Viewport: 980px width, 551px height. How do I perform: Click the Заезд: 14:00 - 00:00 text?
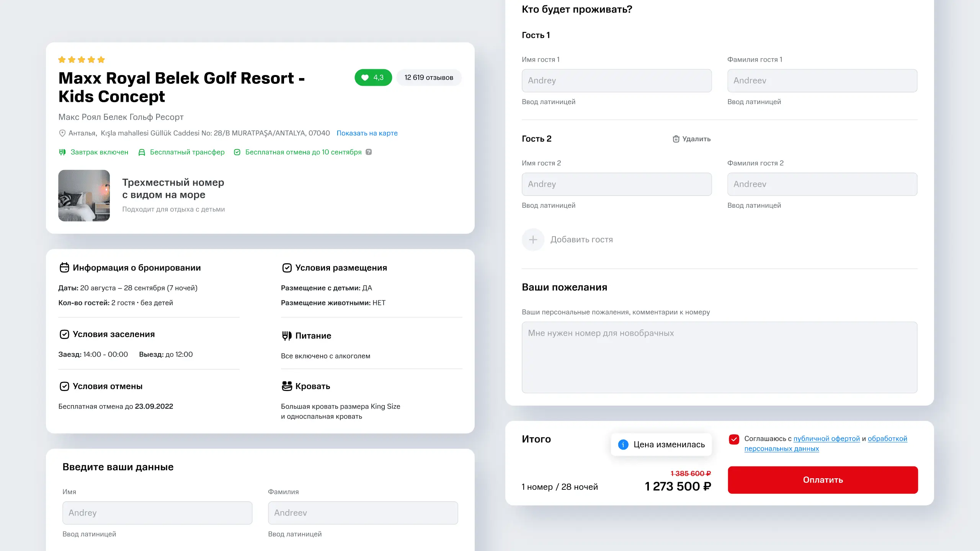(93, 355)
